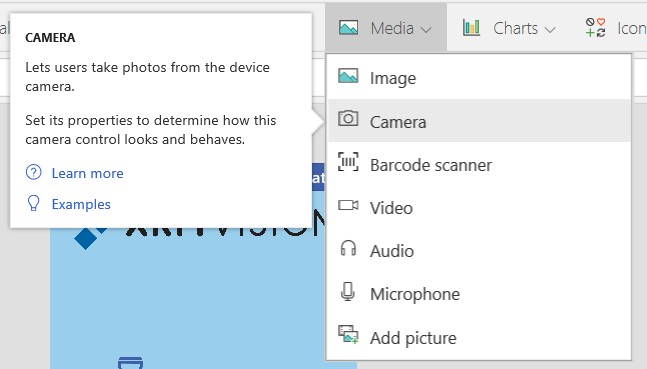Click the Icons toolbar symbol
The height and width of the screenshot is (369, 647).
(595, 28)
